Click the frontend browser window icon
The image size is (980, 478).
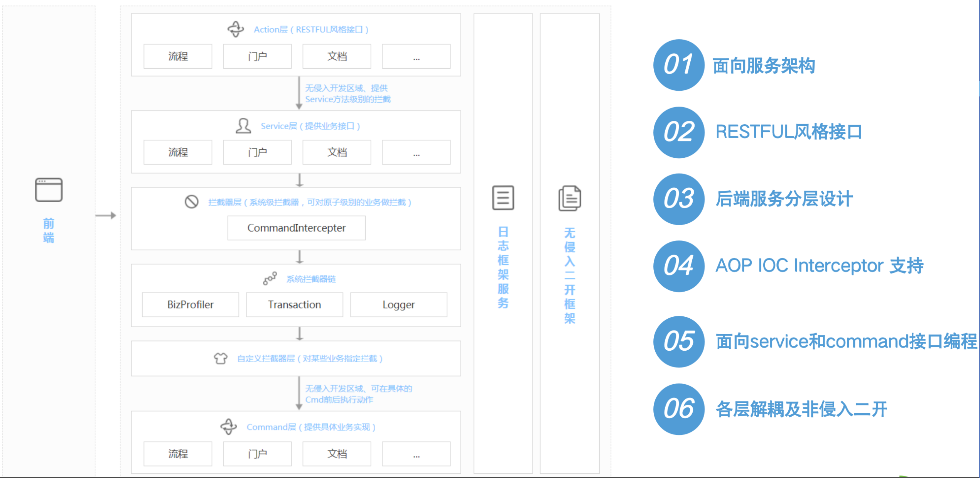click(x=49, y=189)
